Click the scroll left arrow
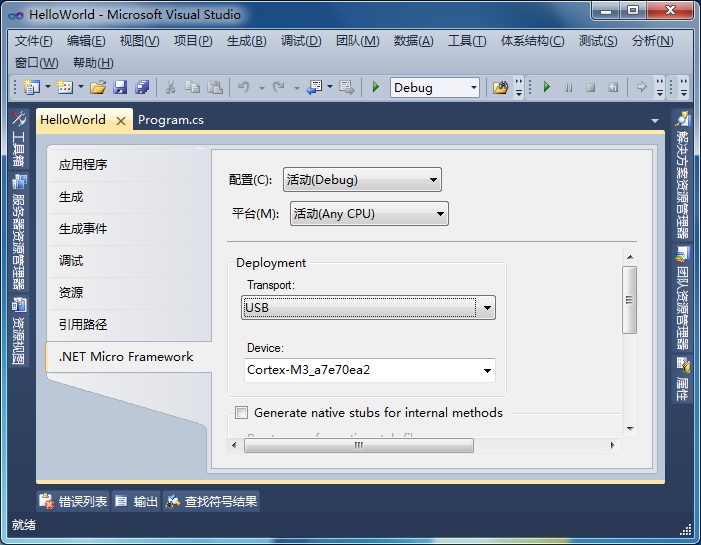 coord(234,445)
